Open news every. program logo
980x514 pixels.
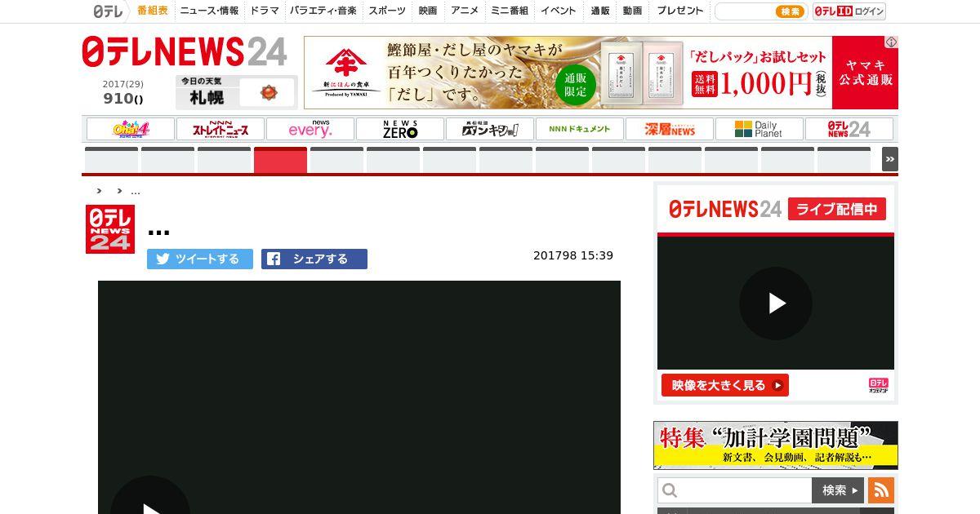click(x=310, y=129)
